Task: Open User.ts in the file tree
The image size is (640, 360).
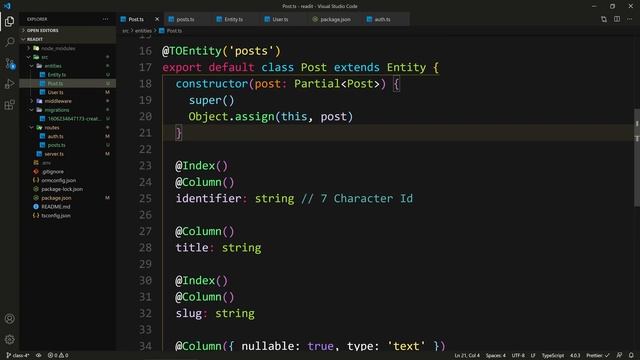Action: click(56, 92)
